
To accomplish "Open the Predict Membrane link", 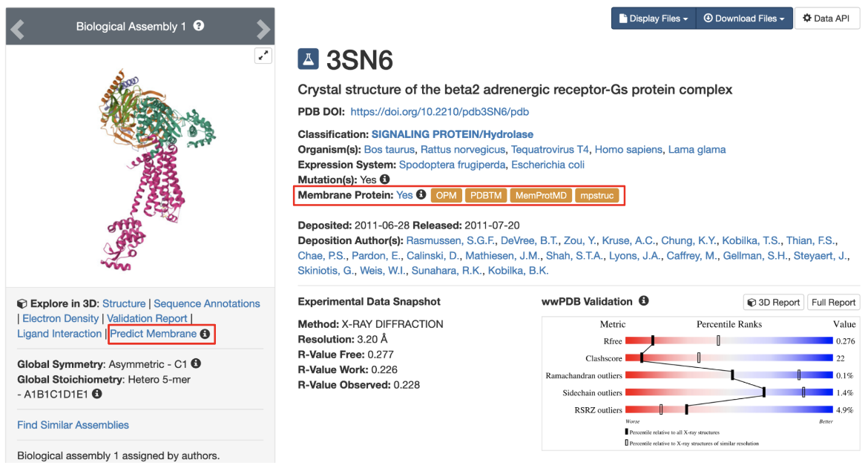I will (154, 334).
